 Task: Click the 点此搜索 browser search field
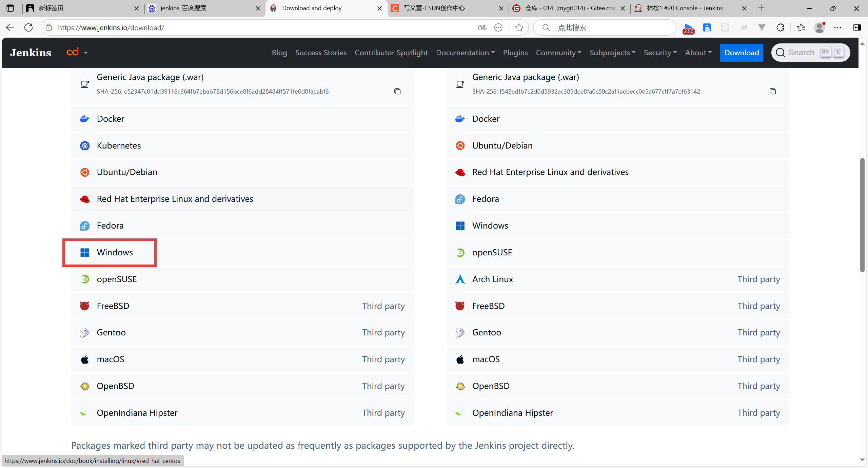pos(605,27)
